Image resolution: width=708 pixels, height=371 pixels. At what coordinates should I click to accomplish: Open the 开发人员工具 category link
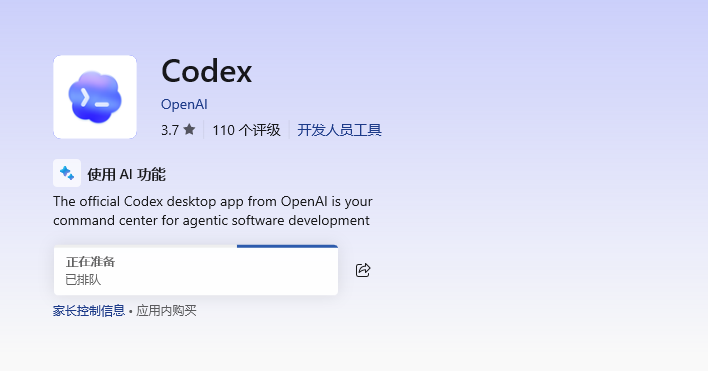point(339,130)
